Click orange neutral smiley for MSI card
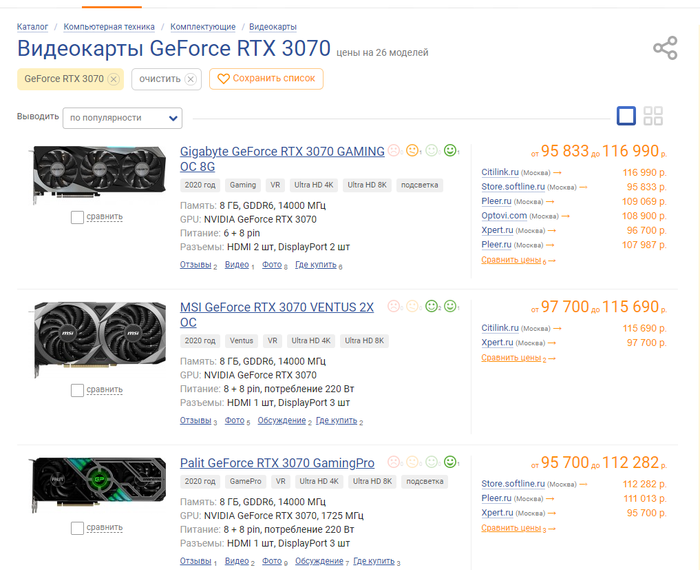Viewport: 700px width, 570px height. pos(412,306)
